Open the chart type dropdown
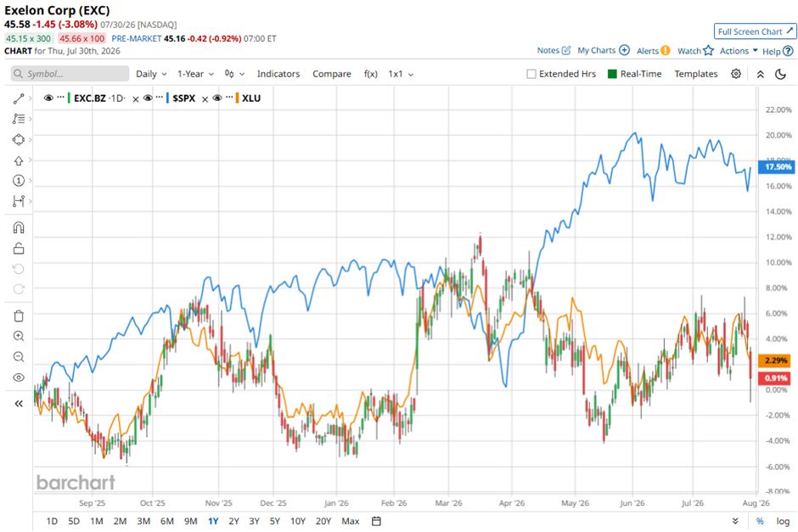The image size is (798, 532). click(234, 74)
